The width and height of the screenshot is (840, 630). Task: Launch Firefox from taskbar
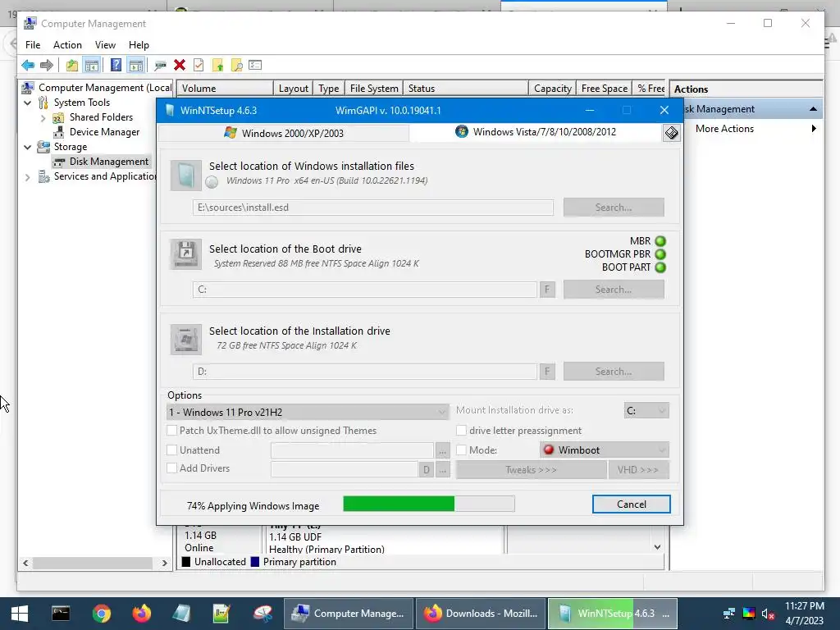141,614
